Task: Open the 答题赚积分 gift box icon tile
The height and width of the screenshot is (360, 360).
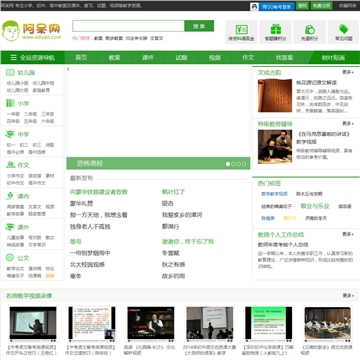Action: click(276, 32)
